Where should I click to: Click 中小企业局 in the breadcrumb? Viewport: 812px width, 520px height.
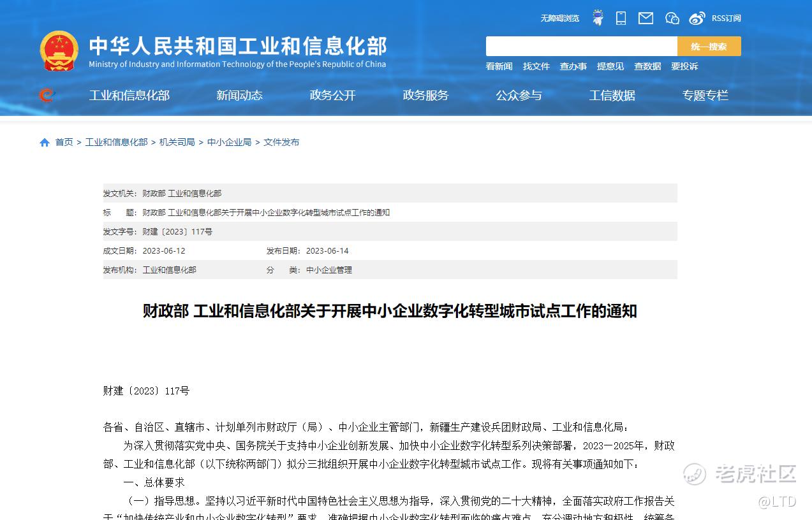[x=230, y=142]
